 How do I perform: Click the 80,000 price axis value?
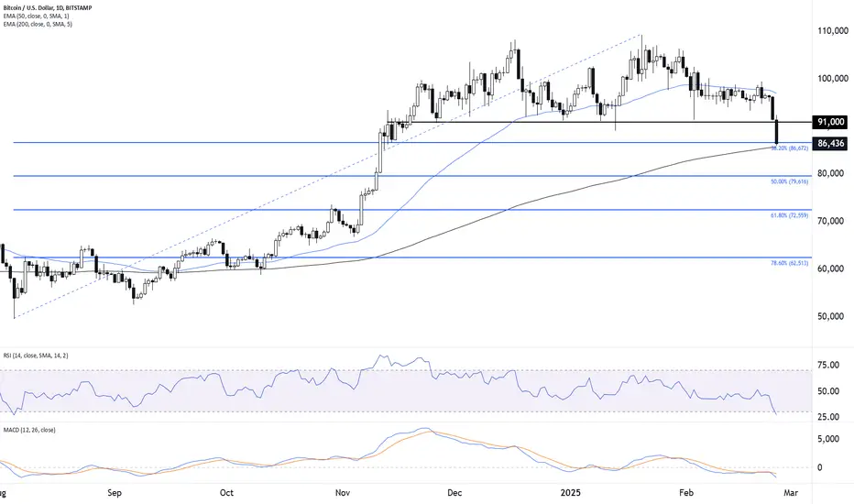[x=830, y=173]
